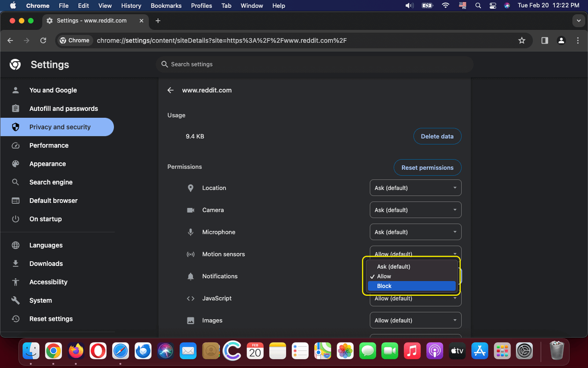The width and height of the screenshot is (588, 368).
Task: Go back using the arrow beside www.reddit.com
Action: coord(171,90)
